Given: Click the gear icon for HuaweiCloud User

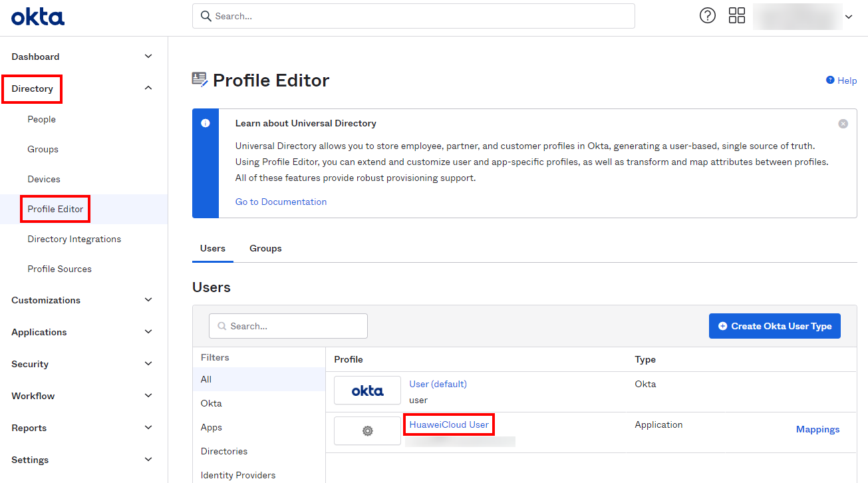Looking at the screenshot, I should coord(367,431).
